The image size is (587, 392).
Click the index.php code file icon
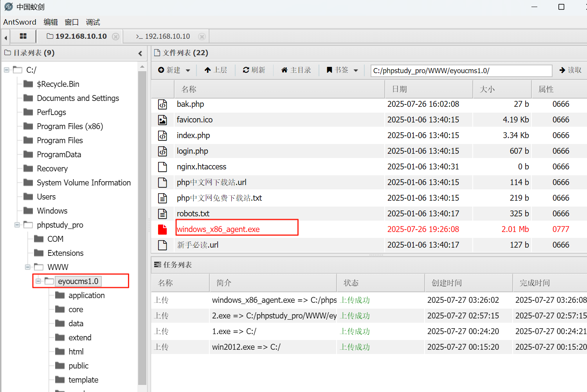[162, 135]
